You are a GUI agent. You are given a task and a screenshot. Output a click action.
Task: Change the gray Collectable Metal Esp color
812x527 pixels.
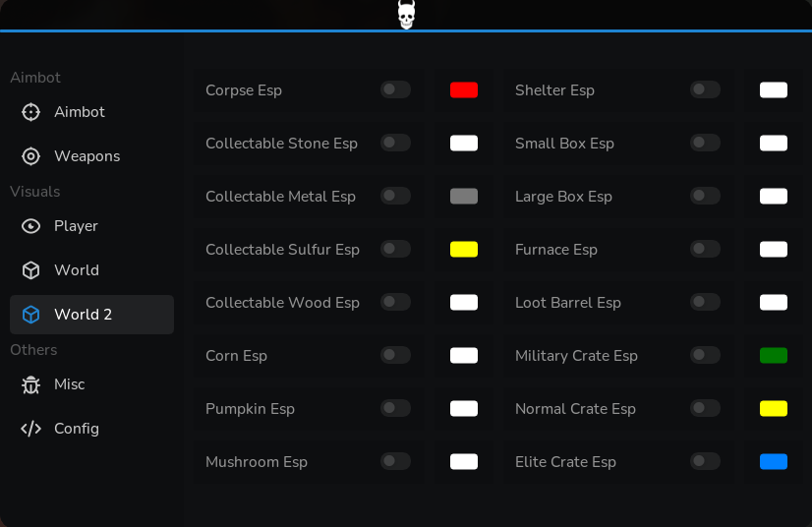click(x=464, y=197)
